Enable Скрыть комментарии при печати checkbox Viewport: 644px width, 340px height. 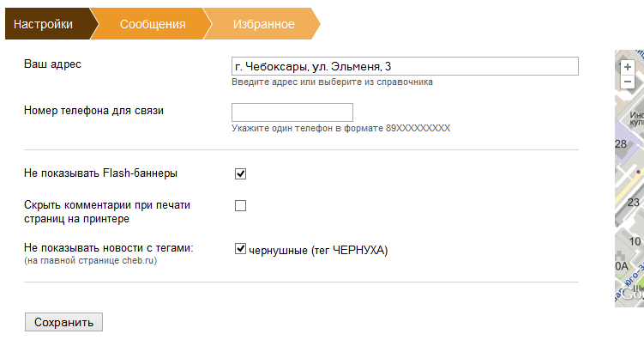pyautogui.click(x=241, y=205)
